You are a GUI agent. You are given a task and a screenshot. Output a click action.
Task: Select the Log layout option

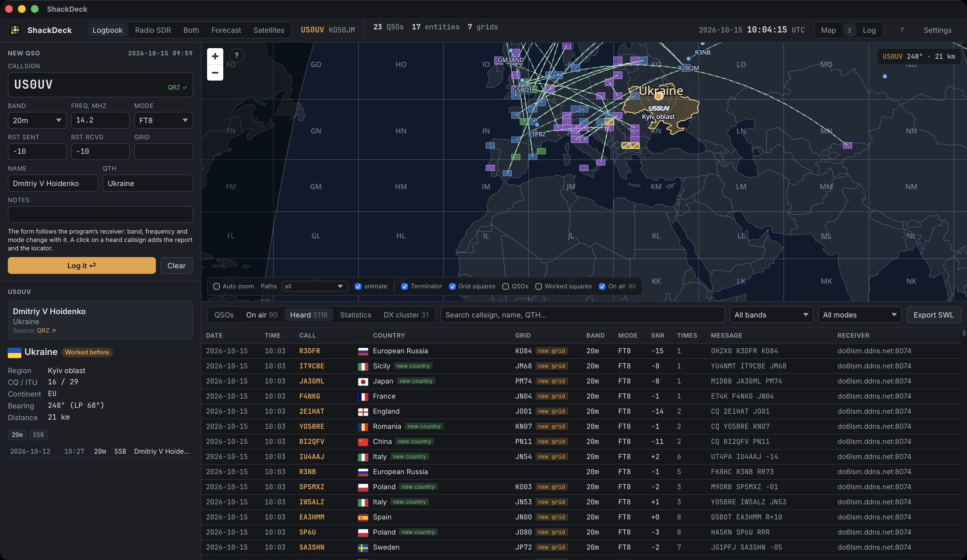point(869,30)
